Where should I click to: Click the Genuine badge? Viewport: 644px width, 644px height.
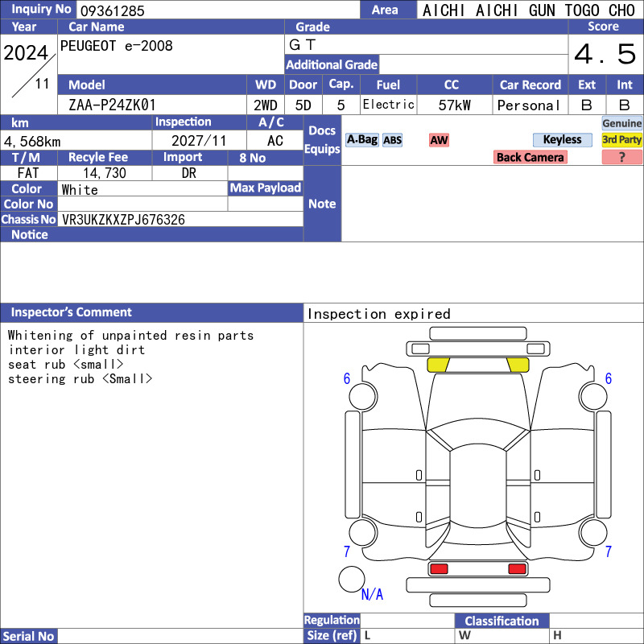pyautogui.click(x=621, y=123)
